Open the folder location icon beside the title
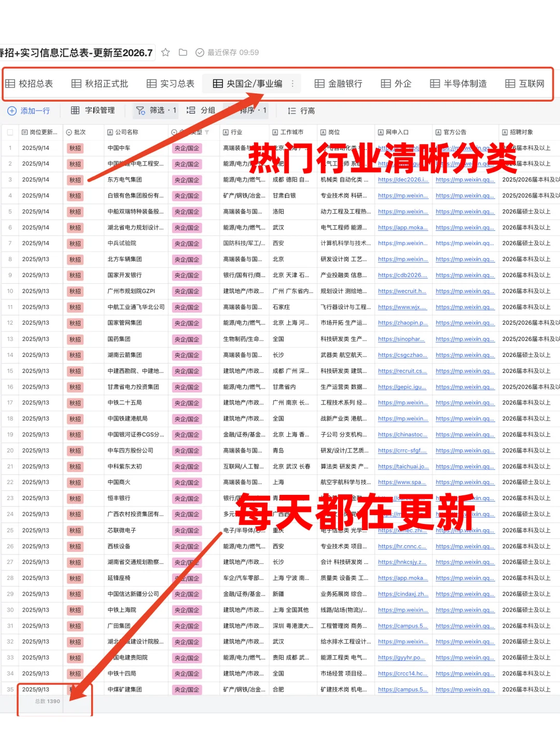 183,52
